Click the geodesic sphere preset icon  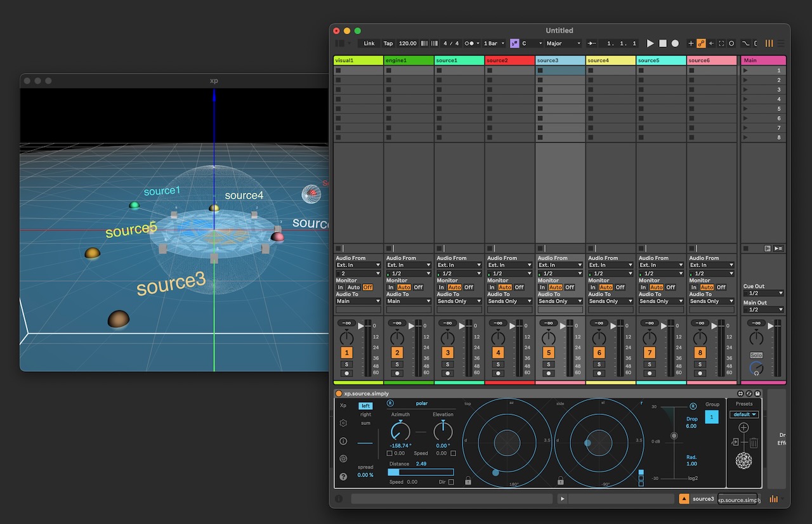743,461
